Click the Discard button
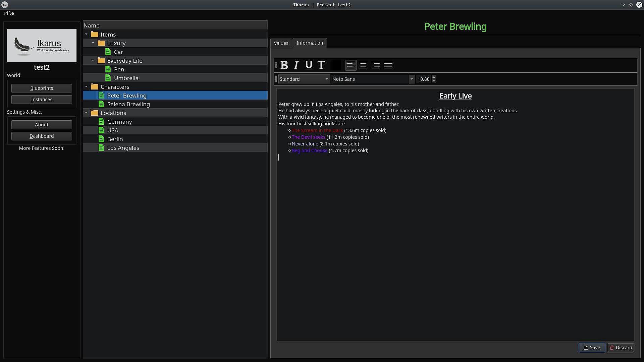This screenshot has width=644, height=362. point(621,348)
